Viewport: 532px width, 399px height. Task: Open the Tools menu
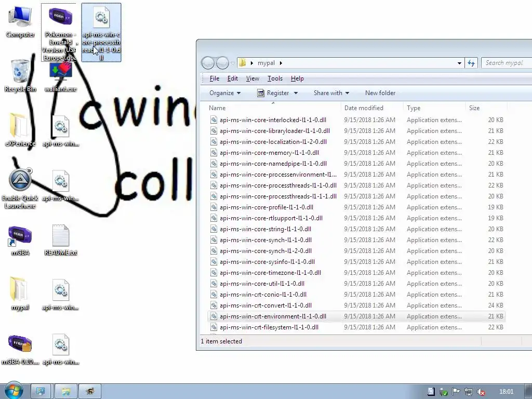[275, 78]
